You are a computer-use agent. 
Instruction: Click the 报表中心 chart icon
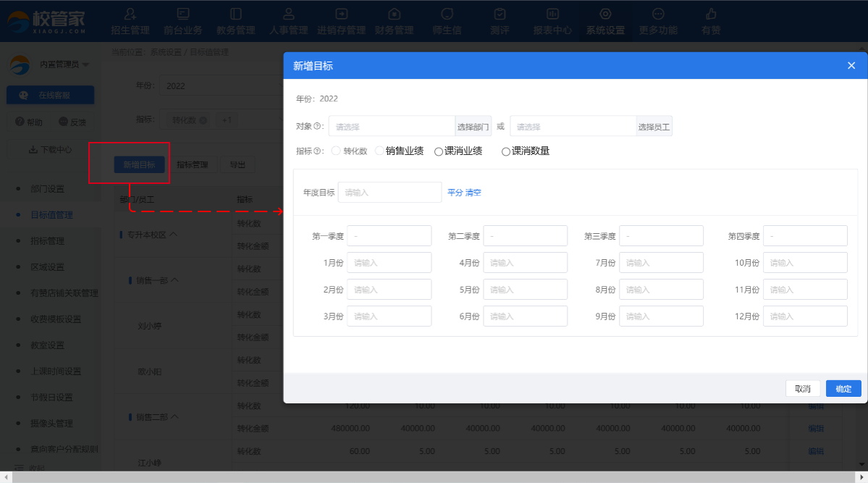[x=552, y=14]
